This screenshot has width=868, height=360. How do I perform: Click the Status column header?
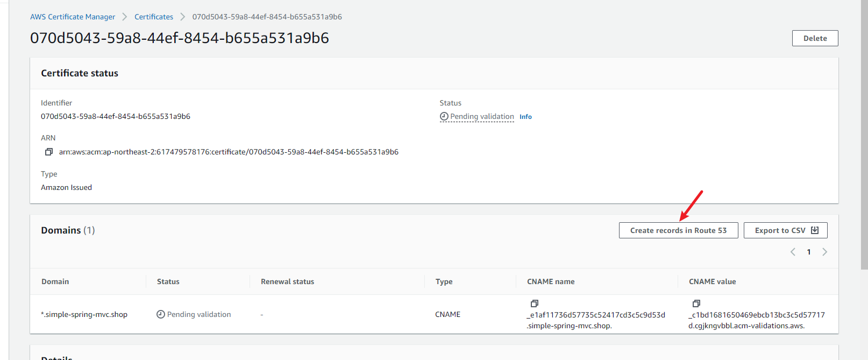tap(168, 281)
